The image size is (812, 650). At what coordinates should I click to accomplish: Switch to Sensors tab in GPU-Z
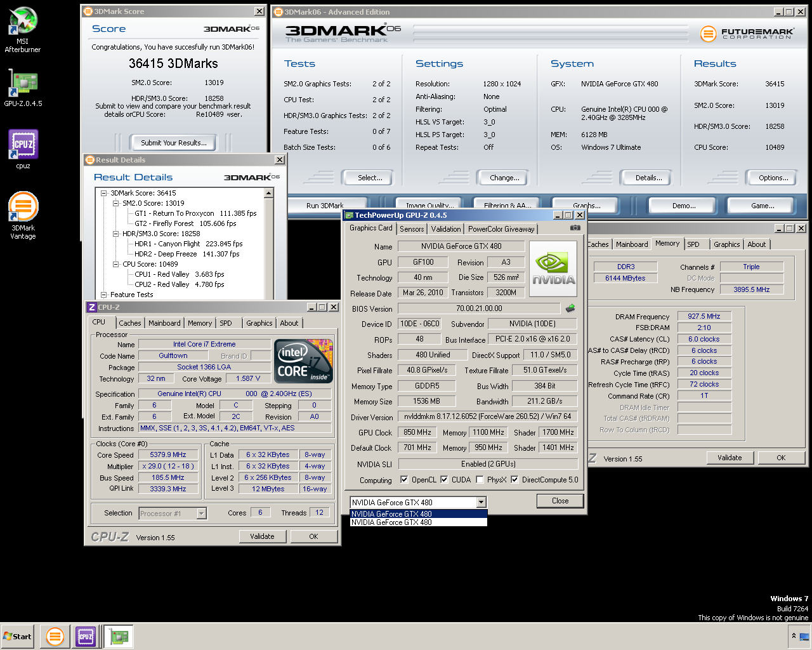click(412, 229)
